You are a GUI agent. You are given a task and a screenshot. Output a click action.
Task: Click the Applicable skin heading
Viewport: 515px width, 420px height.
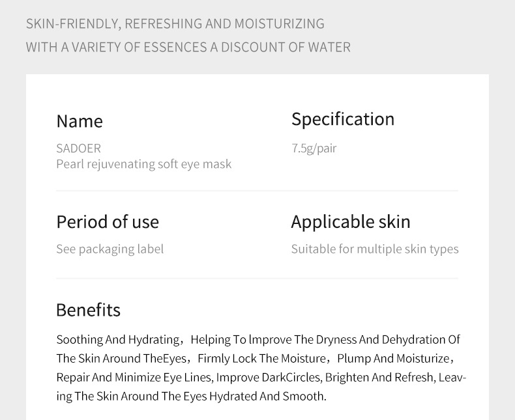tap(351, 222)
